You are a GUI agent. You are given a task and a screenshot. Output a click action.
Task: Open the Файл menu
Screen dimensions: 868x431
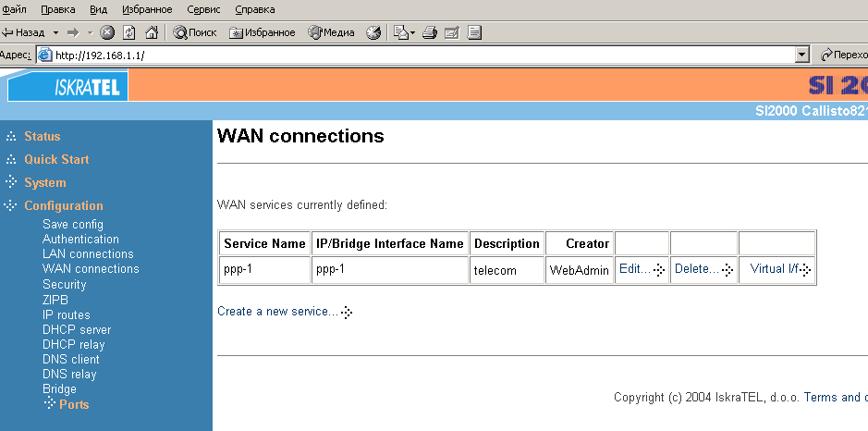click(x=14, y=9)
